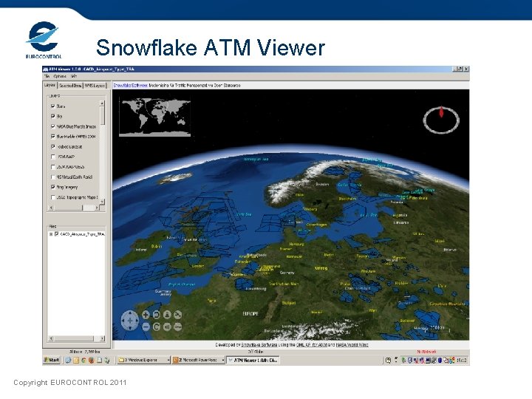Enable the USGS Topographic Maps layer
The image size is (532, 399).
(x=53, y=197)
